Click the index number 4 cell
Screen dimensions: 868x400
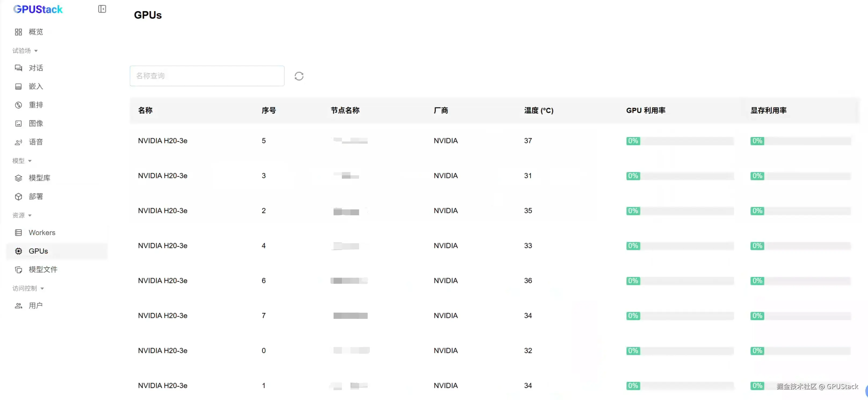(x=264, y=246)
